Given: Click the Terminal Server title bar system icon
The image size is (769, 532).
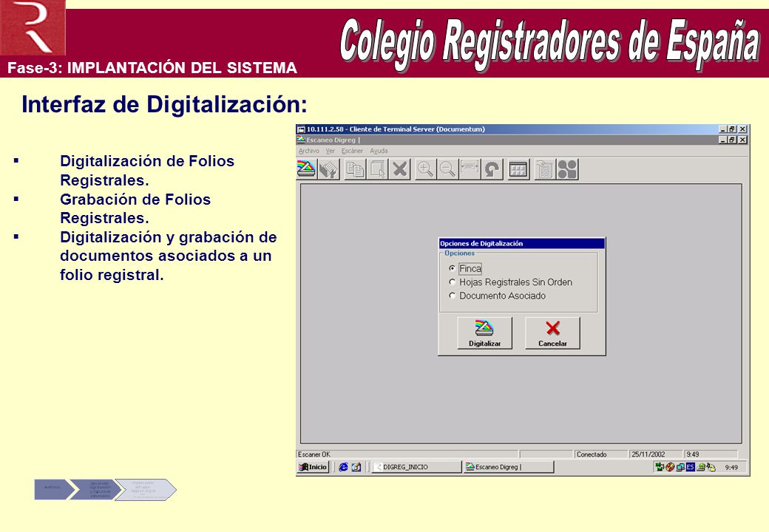Looking at the screenshot, I should [x=301, y=129].
